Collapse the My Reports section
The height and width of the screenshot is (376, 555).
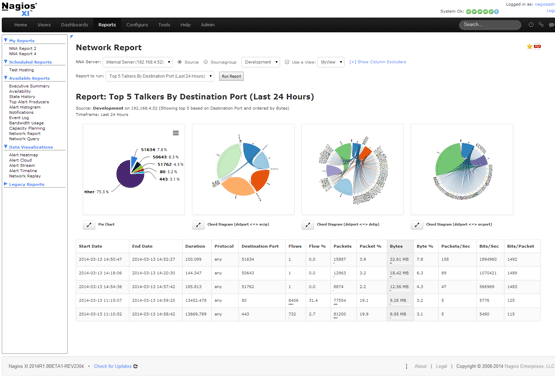coord(22,41)
